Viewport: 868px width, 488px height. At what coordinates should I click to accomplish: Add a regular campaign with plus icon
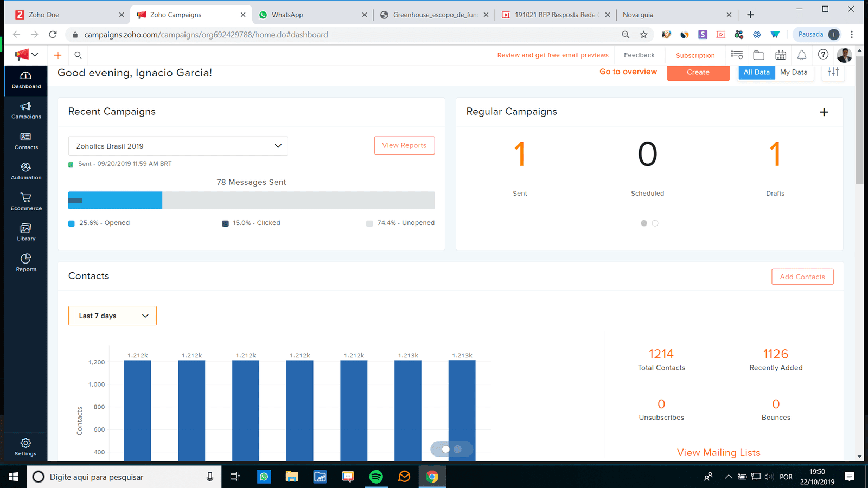point(824,112)
